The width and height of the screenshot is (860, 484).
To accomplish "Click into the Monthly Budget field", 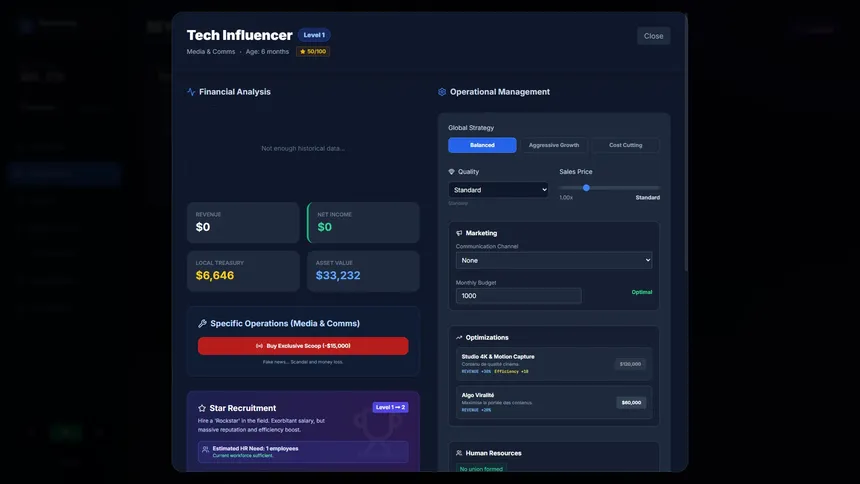I will 518,296.
